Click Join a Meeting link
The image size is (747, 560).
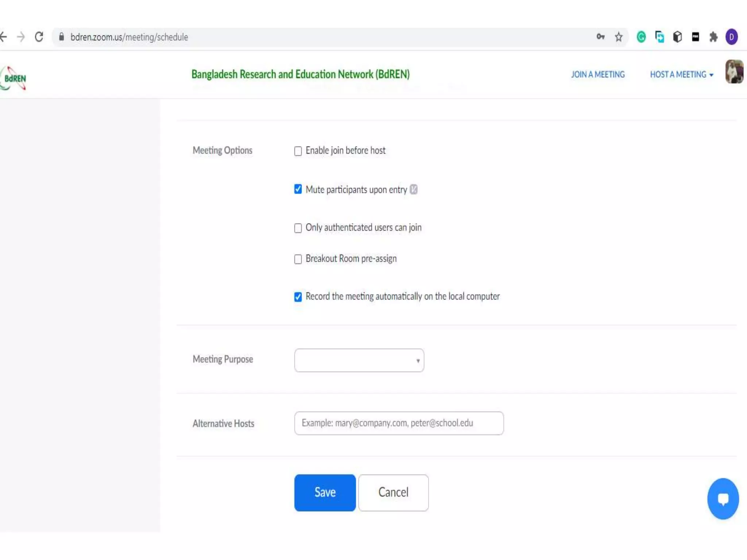pyautogui.click(x=598, y=75)
